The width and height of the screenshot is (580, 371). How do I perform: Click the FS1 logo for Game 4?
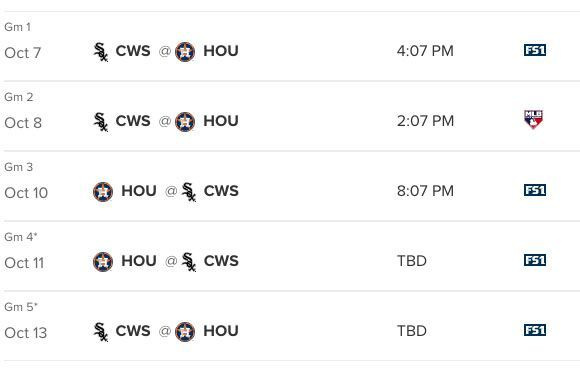coord(535,260)
